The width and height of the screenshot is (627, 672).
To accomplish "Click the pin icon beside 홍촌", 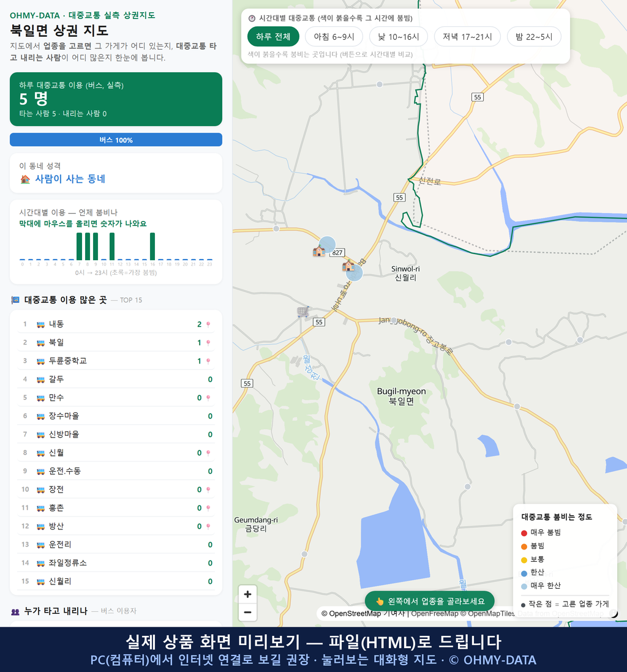I will (x=208, y=509).
